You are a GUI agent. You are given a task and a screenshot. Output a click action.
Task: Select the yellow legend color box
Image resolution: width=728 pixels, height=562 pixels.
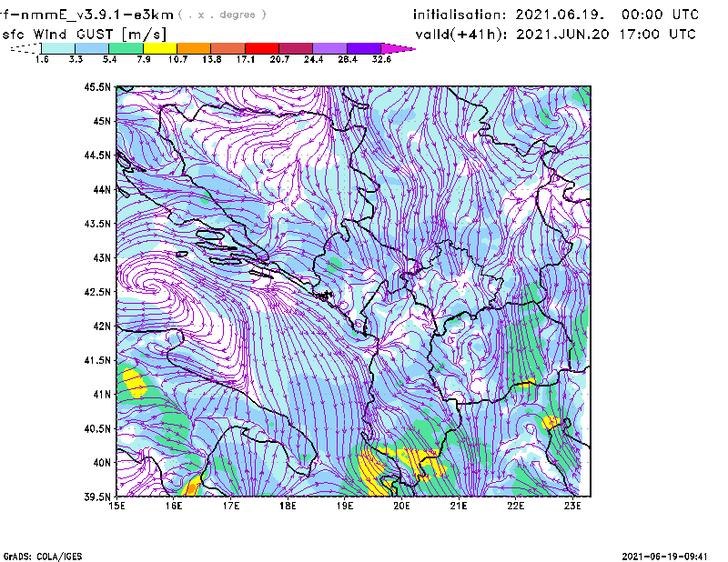click(x=160, y=48)
